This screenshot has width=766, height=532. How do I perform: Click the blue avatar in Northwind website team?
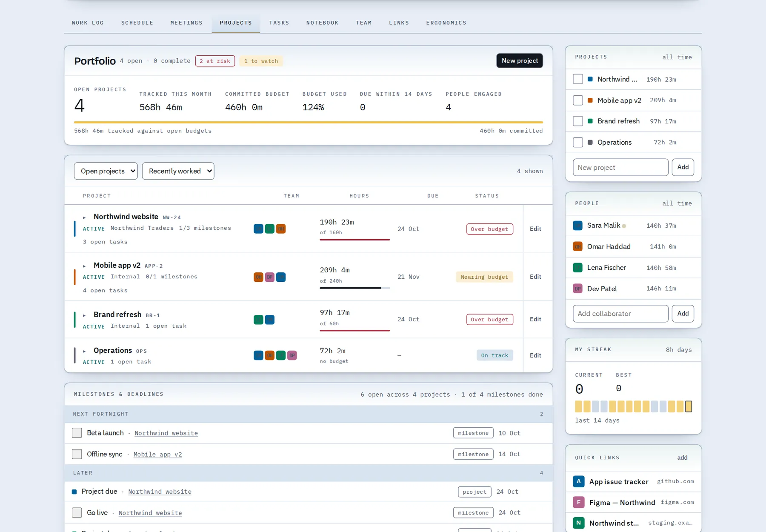coord(258,229)
